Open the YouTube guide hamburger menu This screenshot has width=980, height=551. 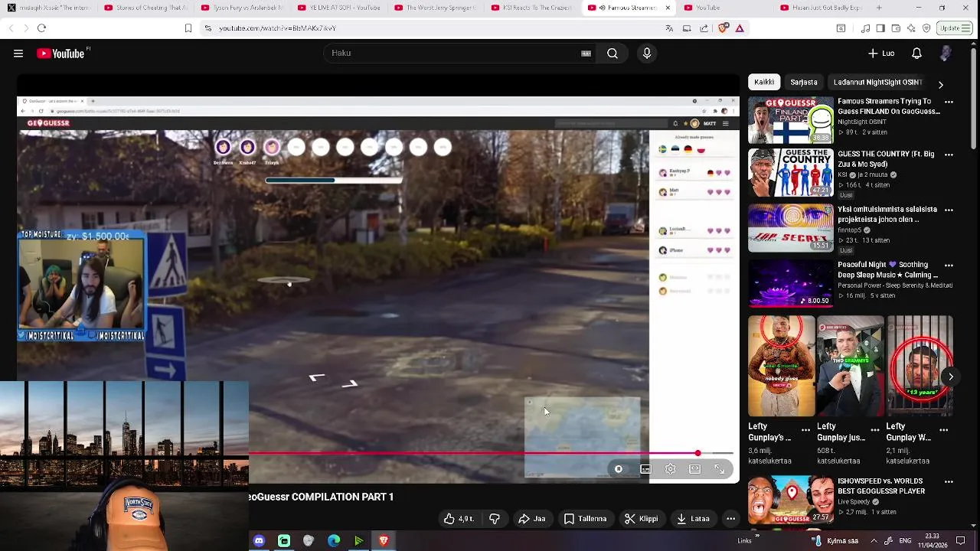[18, 54]
